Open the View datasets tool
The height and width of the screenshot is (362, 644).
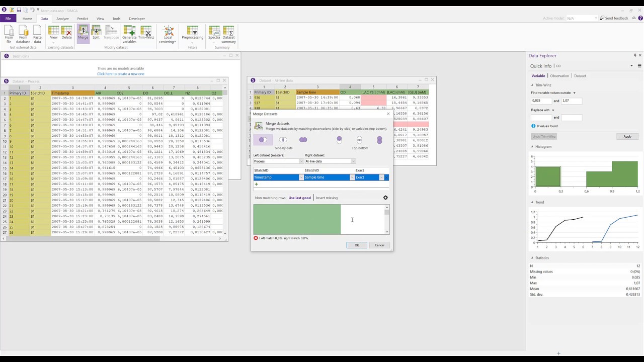point(54,33)
